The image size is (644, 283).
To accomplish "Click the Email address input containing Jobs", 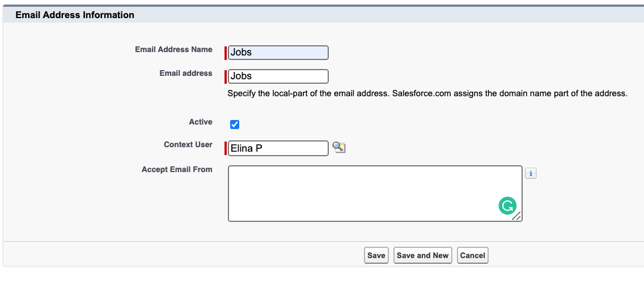I will (278, 76).
